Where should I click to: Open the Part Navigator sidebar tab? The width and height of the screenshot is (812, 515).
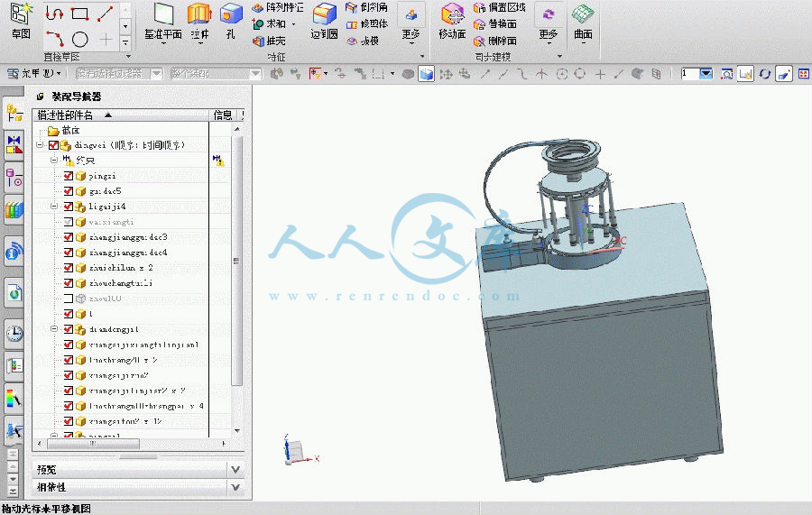click(14, 178)
